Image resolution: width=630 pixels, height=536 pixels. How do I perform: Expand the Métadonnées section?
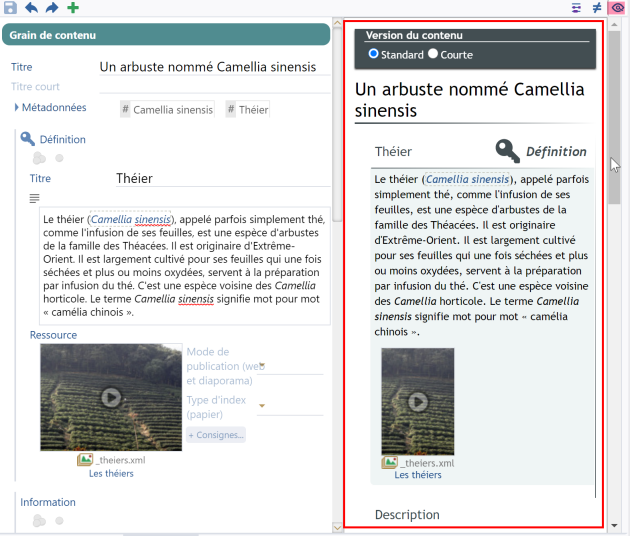coord(18,108)
